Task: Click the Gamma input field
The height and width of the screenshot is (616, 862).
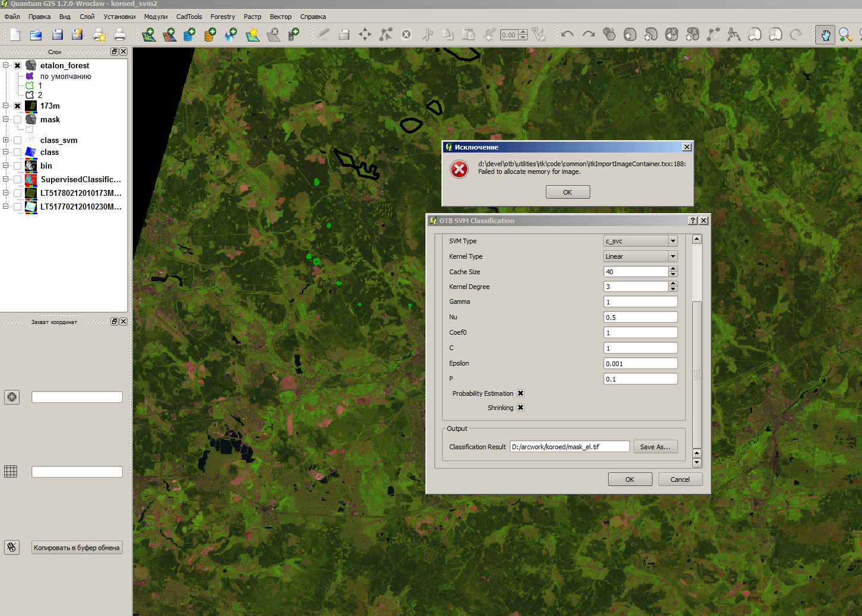Action: pyautogui.click(x=640, y=302)
